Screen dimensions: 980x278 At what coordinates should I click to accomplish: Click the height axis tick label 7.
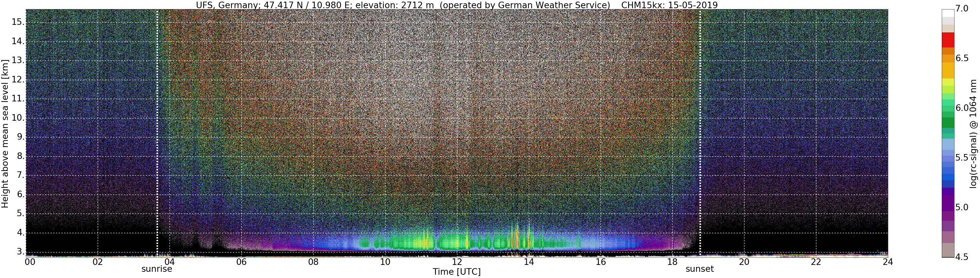[21, 176]
